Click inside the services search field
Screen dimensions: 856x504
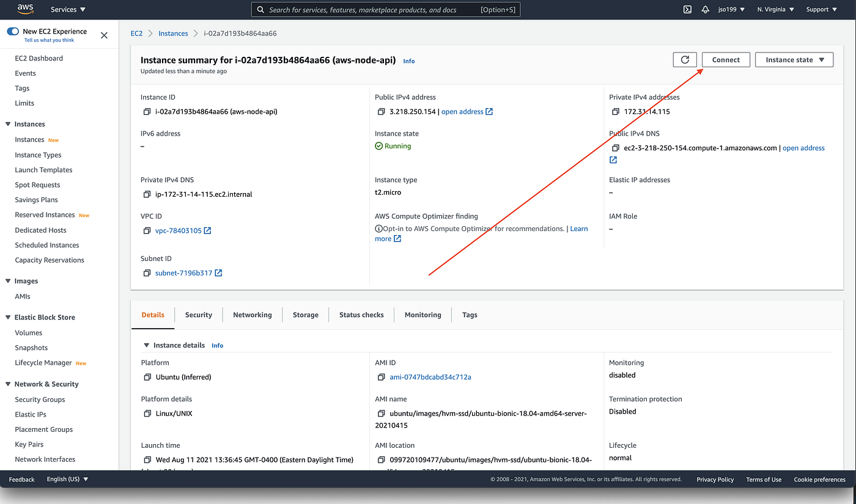pos(385,9)
